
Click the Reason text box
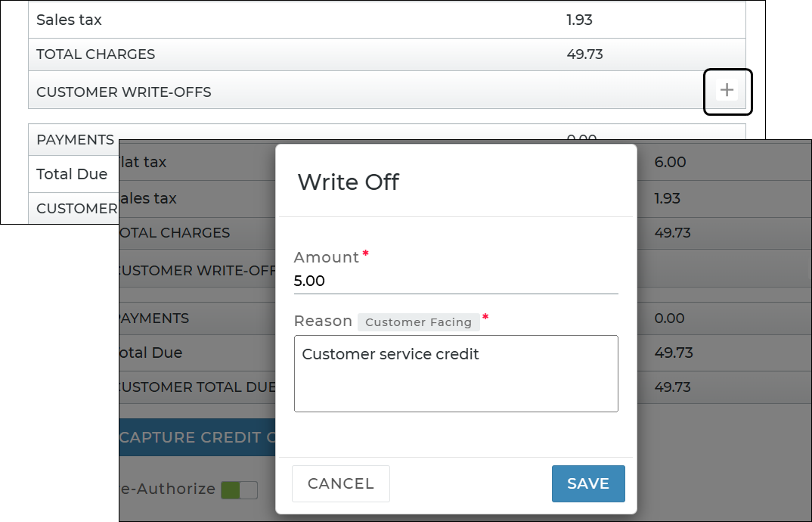pyautogui.click(x=455, y=374)
